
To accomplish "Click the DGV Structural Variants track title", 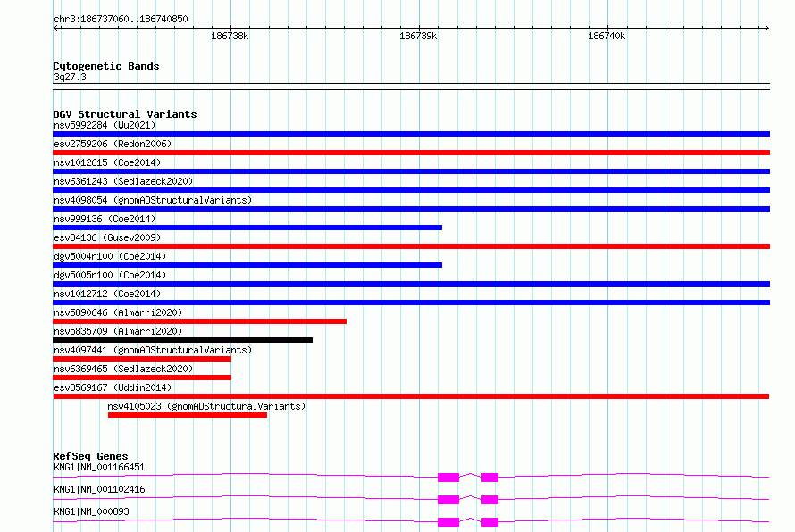I will tap(125, 114).
